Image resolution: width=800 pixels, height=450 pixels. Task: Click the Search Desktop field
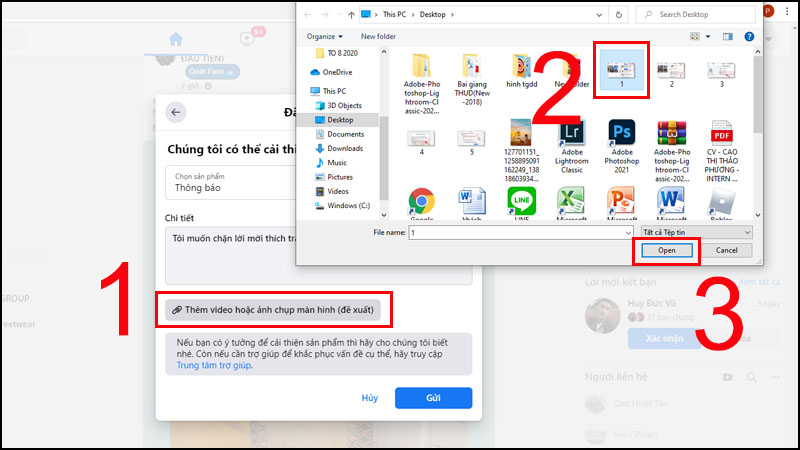coord(695,14)
